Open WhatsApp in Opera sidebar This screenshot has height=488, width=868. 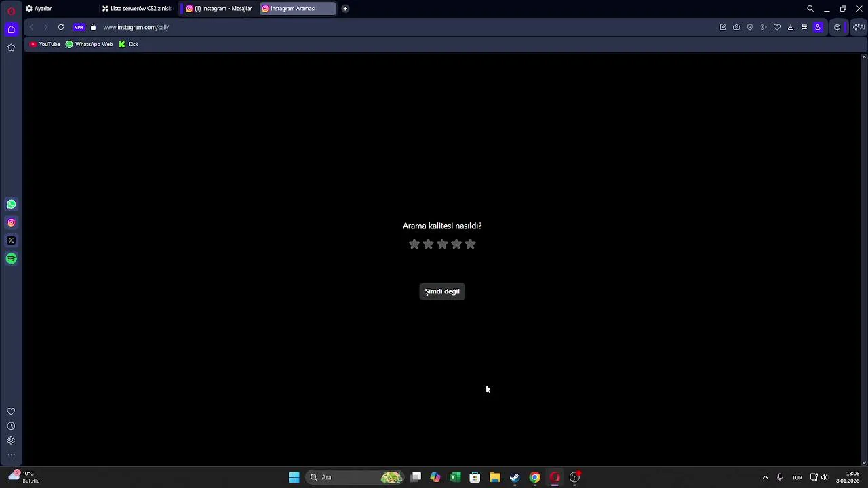pyautogui.click(x=11, y=204)
